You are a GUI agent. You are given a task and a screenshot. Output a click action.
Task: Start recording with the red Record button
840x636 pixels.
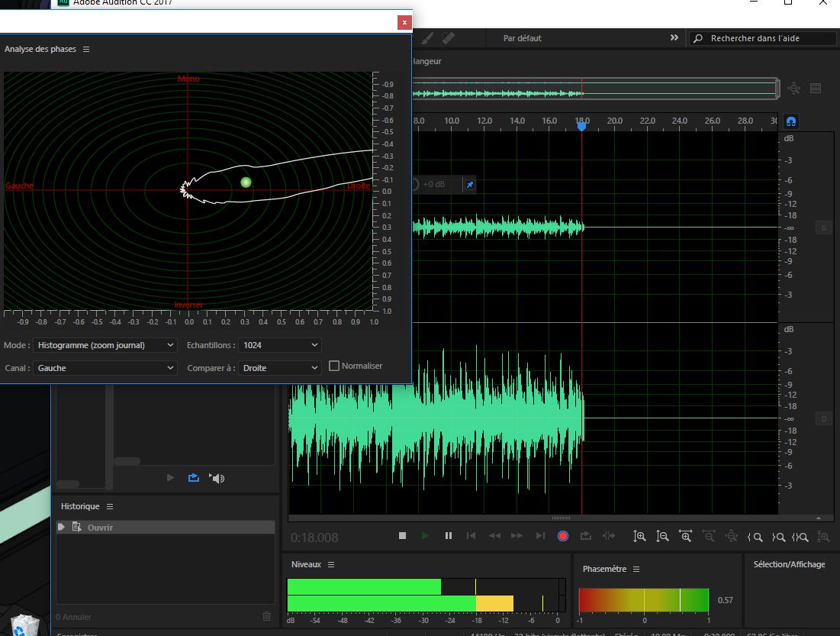563,536
